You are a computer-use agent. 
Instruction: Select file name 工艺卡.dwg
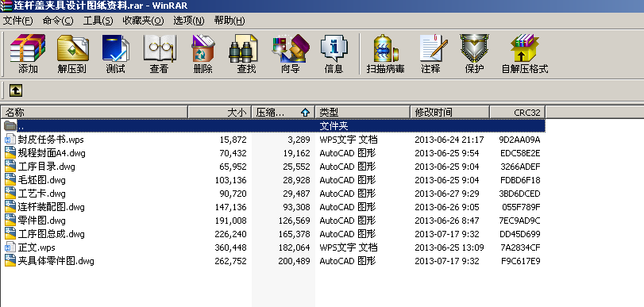41,194
